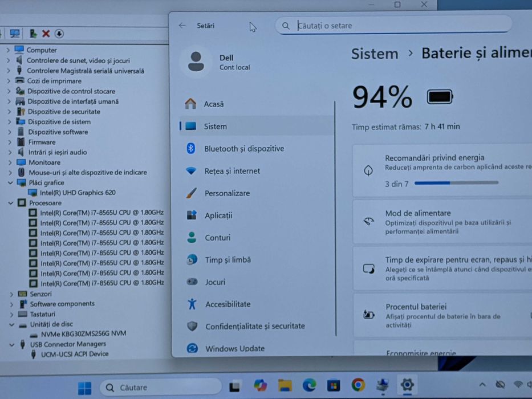532x399 pixels.
Task: Collapse the Plăci grafice node
Action: [x=10, y=182]
